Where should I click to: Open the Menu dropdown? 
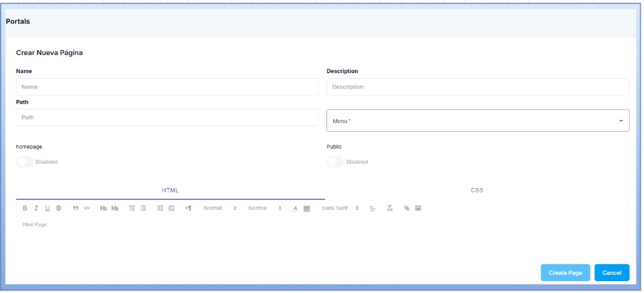pos(478,121)
